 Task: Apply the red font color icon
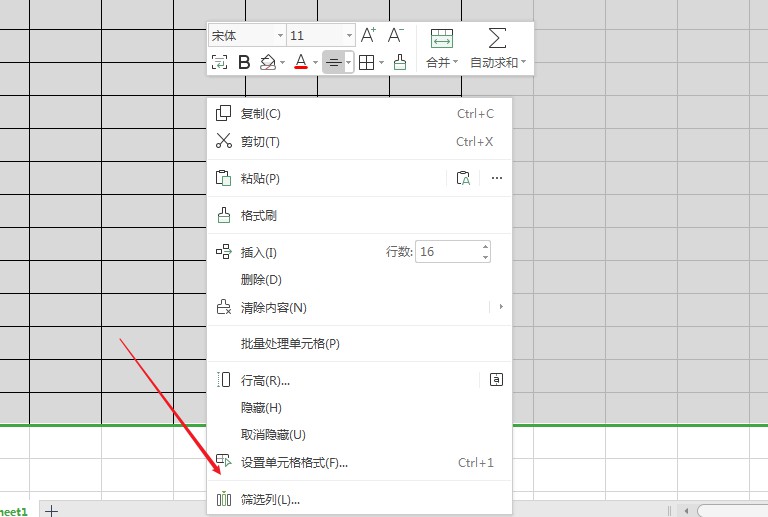(301, 62)
